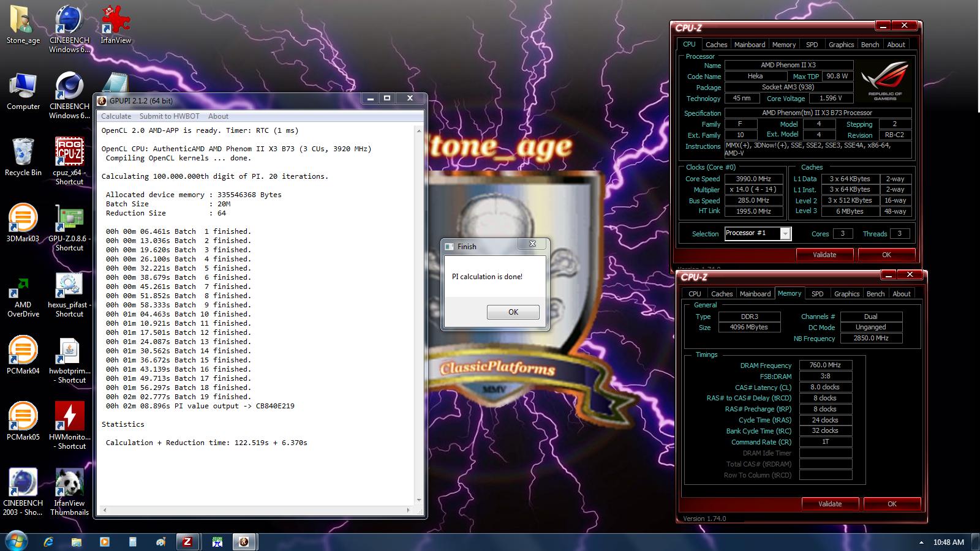Switch to Bench tab in lower CPU-Z

[875, 294]
